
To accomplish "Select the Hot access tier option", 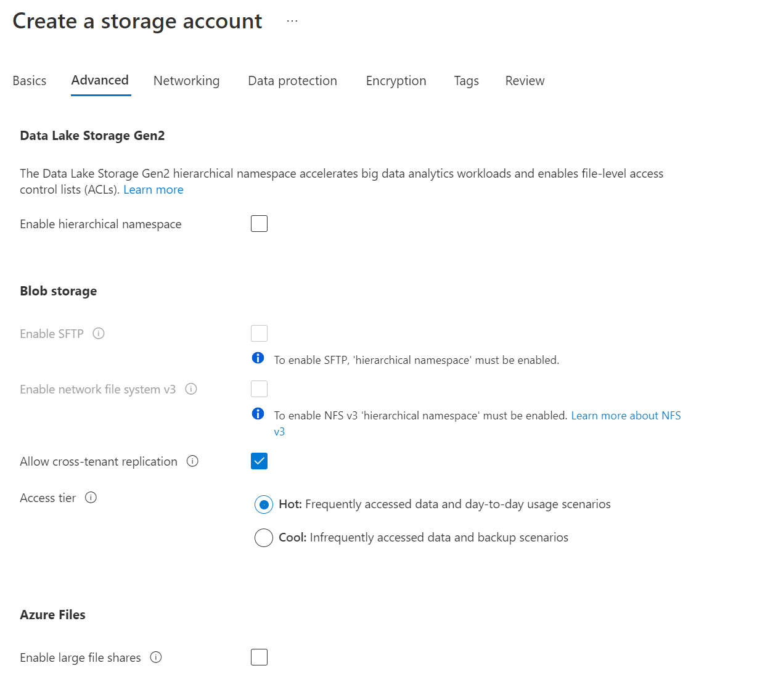I will [x=264, y=504].
